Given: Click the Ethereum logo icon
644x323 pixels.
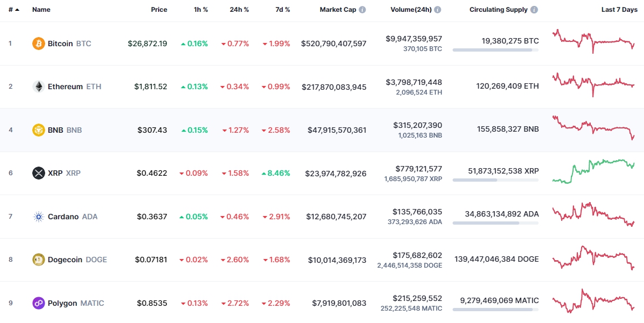Looking at the screenshot, I should coord(39,87).
